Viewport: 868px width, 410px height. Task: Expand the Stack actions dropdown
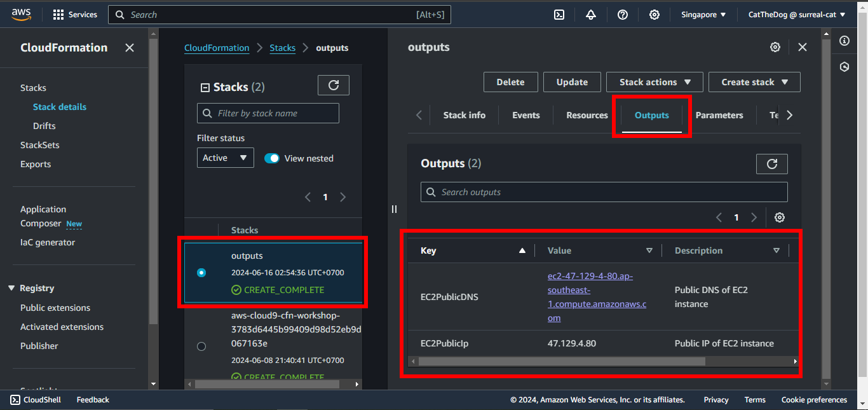tap(654, 82)
